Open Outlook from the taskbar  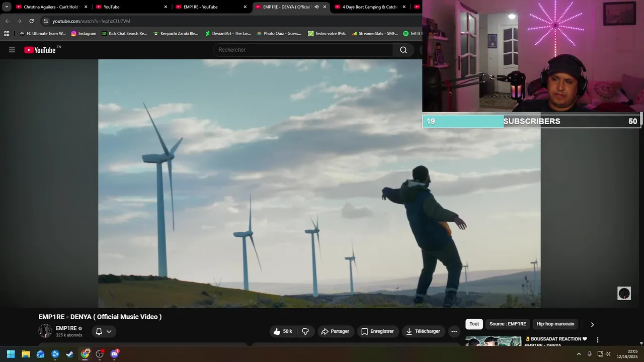pos(40,354)
